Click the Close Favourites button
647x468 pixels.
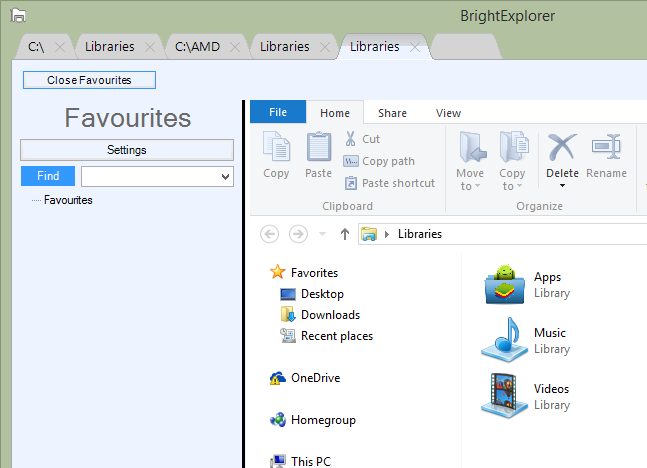tap(89, 80)
